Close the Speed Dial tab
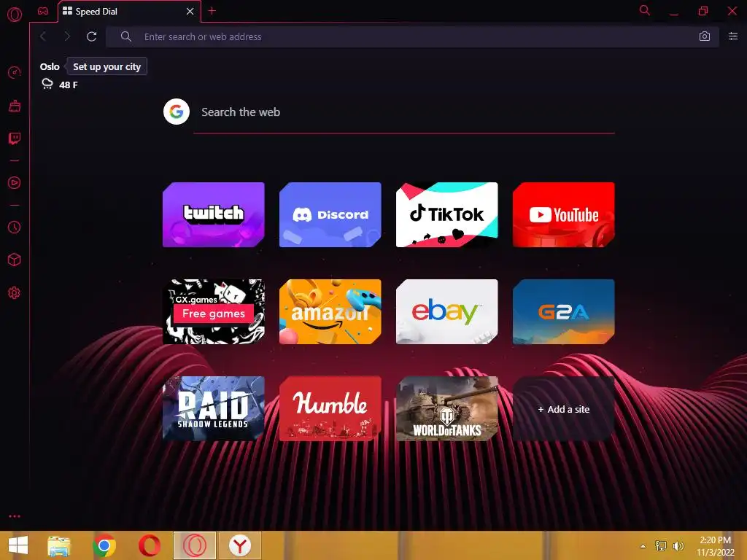This screenshot has height=560, width=747. (x=190, y=11)
